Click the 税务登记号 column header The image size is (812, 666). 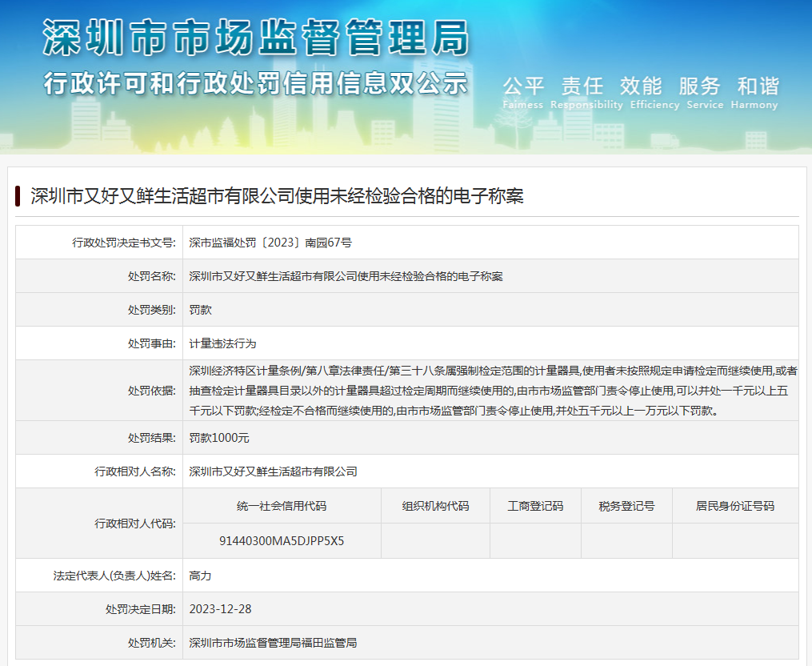coord(626,507)
